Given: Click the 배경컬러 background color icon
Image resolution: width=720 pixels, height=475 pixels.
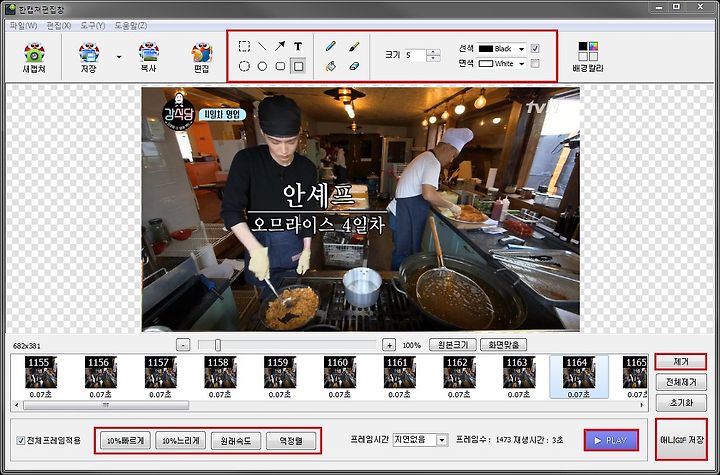Looking at the screenshot, I should point(588,57).
